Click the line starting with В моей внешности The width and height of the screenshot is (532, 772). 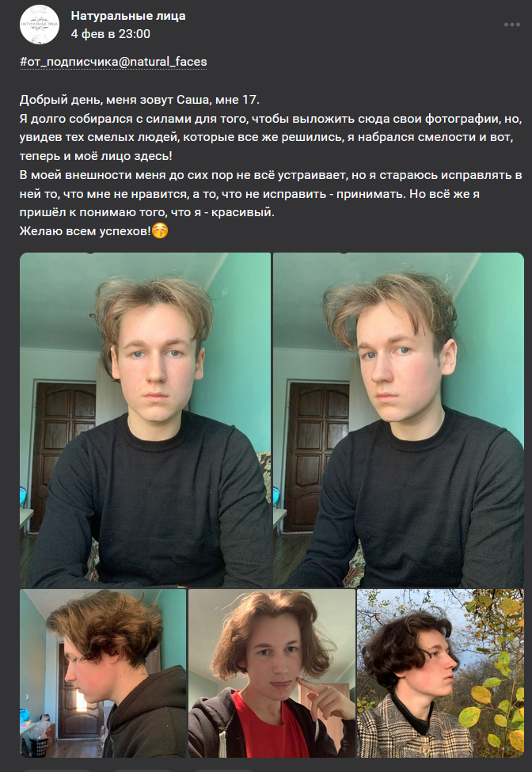coord(271,175)
